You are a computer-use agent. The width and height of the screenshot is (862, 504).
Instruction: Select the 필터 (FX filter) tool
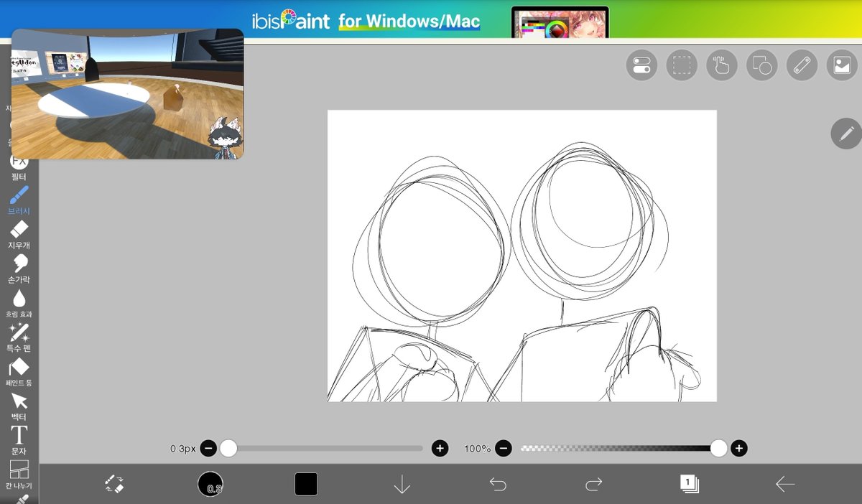[x=19, y=167]
